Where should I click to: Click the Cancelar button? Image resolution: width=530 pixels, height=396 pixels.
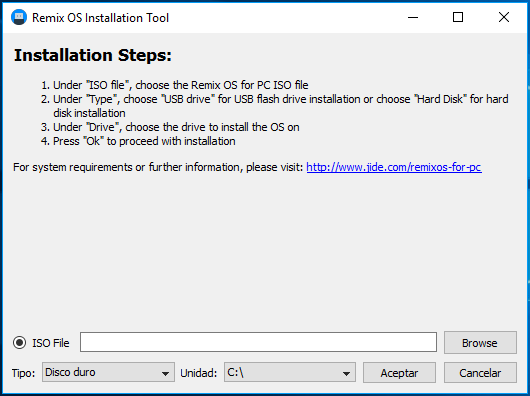[480, 373]
